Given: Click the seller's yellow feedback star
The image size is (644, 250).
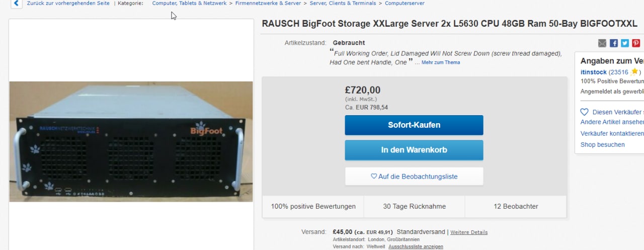Looking at the screenshot, I should pos(634,72).
